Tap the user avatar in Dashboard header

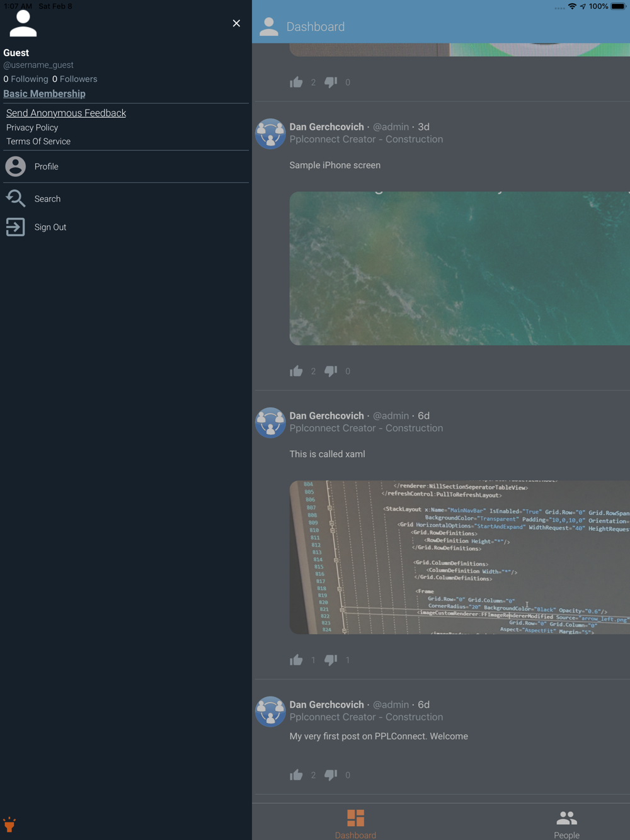269,26
